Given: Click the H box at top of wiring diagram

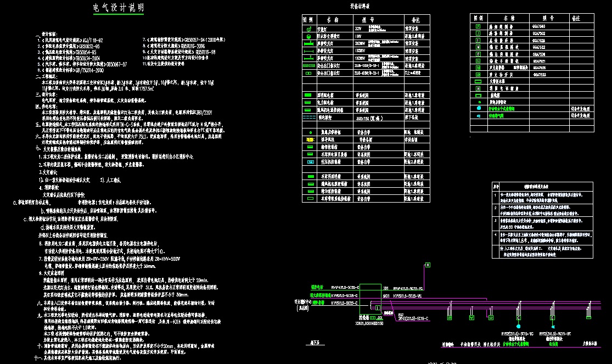Looking at the screenshot, I should (x=426, y=265).
